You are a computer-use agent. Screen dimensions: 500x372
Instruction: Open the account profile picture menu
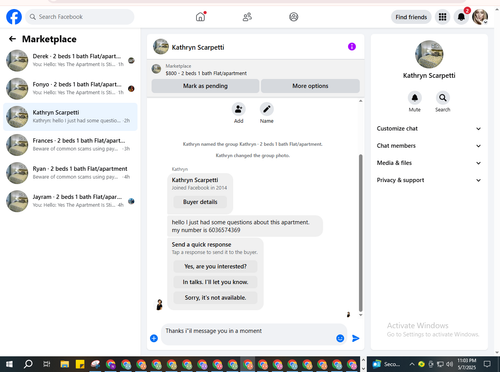(480, 17)
